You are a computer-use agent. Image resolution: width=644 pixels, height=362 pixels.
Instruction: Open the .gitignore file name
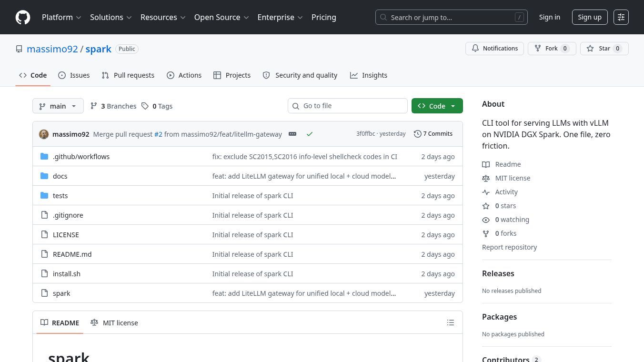click(x=68, y=215)
